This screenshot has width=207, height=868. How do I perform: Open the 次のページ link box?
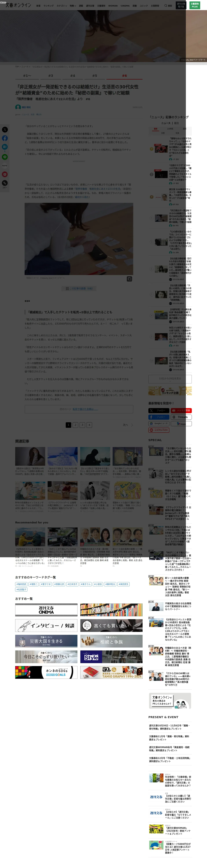[x=79, y=409]
